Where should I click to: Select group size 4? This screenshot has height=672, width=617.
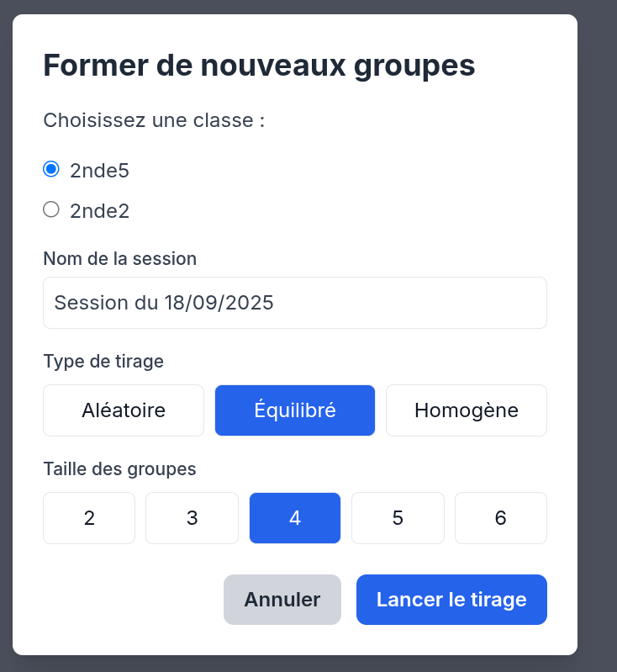(295, 518)
